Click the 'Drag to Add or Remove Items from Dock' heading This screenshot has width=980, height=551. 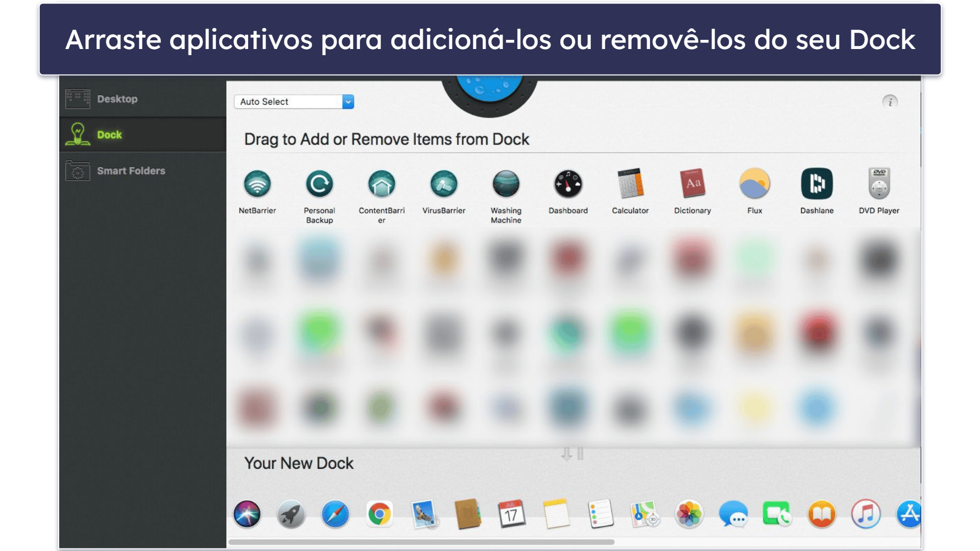[387, 139]
